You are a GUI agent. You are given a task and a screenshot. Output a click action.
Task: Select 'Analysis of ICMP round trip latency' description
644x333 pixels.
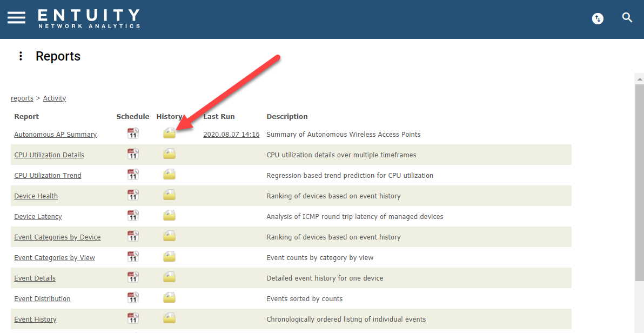[355, 217]
